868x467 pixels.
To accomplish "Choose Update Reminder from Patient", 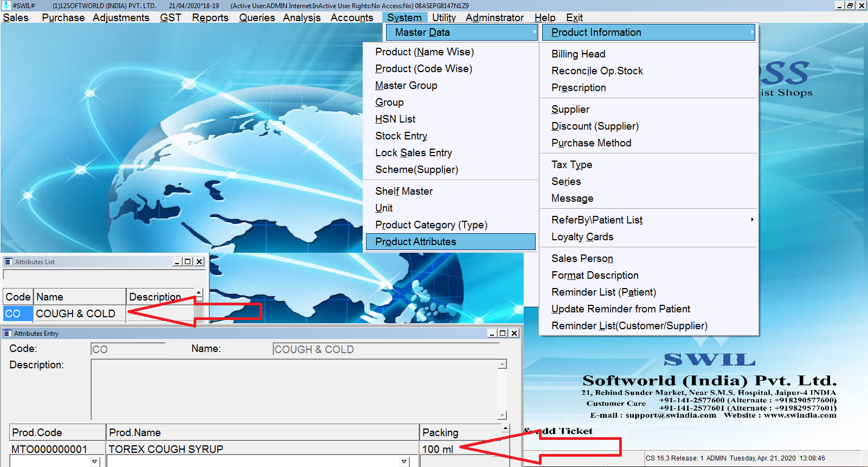I will [621, 309].
